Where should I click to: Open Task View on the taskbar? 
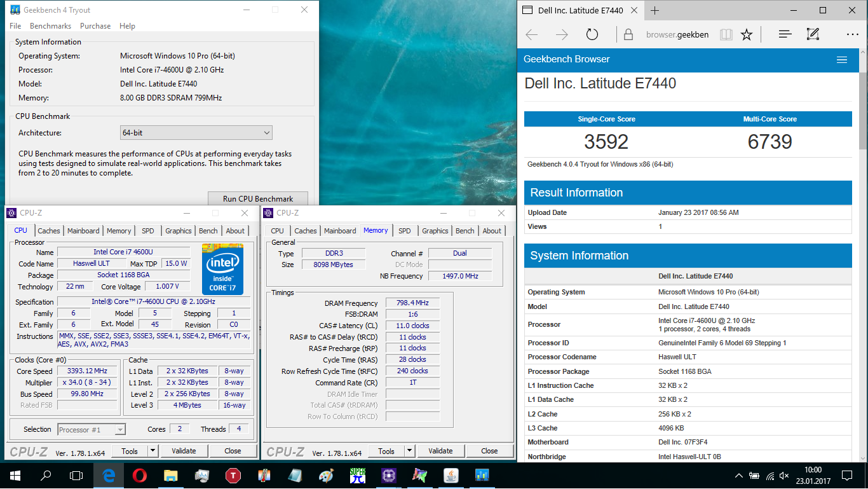(76, 475)
